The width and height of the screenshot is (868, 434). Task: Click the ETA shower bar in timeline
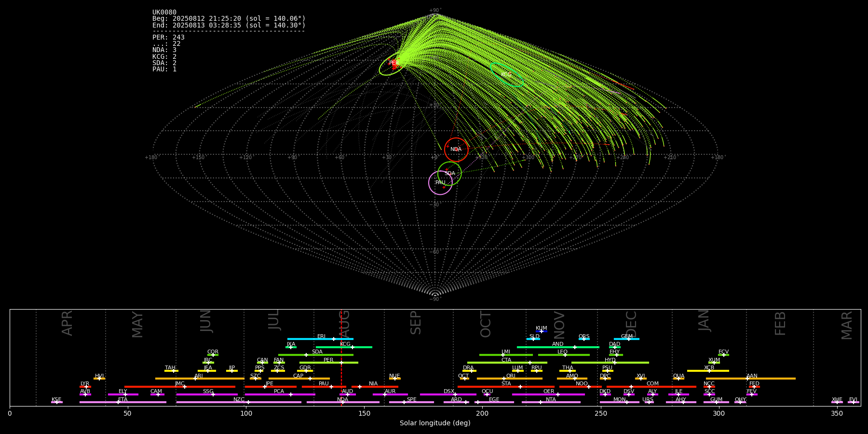pyautogui.click(x=123, y=402)
